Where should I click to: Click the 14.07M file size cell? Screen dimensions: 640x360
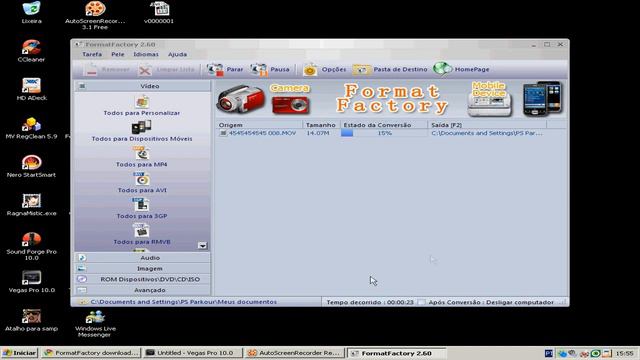coord(318,133)
